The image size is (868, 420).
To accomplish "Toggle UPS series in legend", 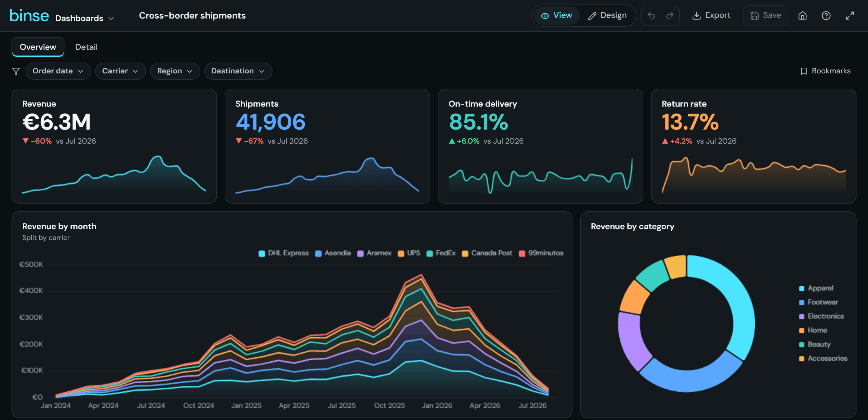I will [x=409, y=253].
